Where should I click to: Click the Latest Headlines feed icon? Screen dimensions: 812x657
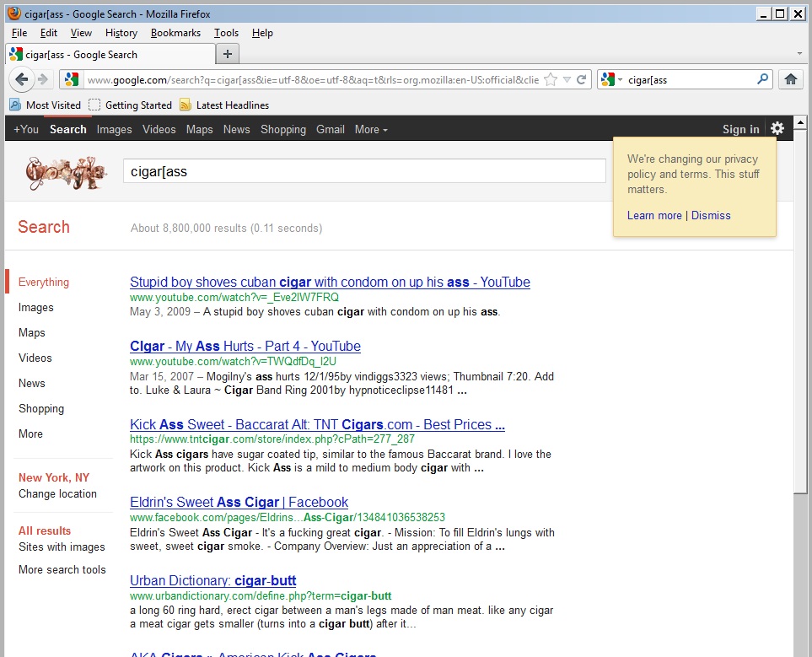tap(185, 105)
